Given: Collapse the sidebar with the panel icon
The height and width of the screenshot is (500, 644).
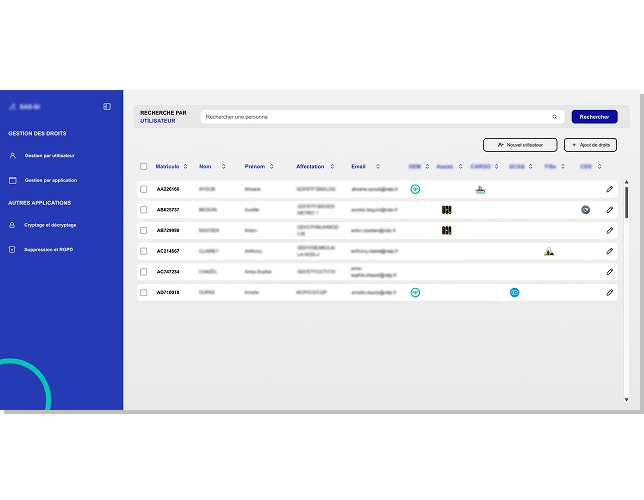Looking at the screenshot, I should (107, 106).
